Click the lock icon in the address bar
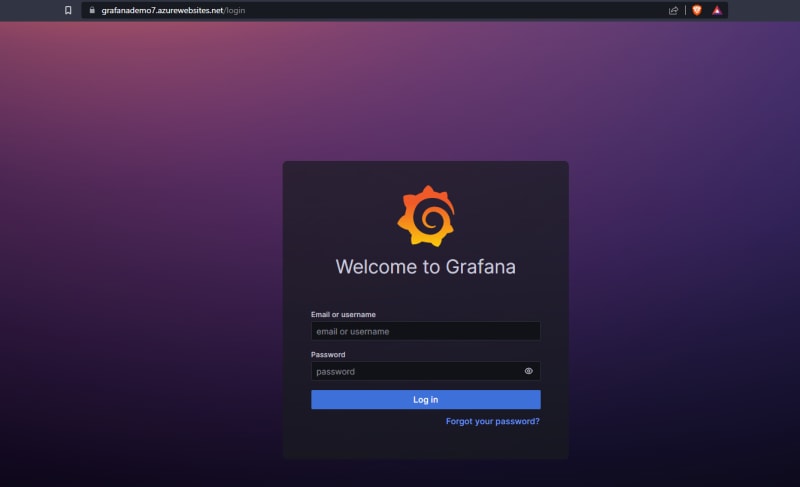This screenshot has width=800, height=487. (x=92, y=10)
